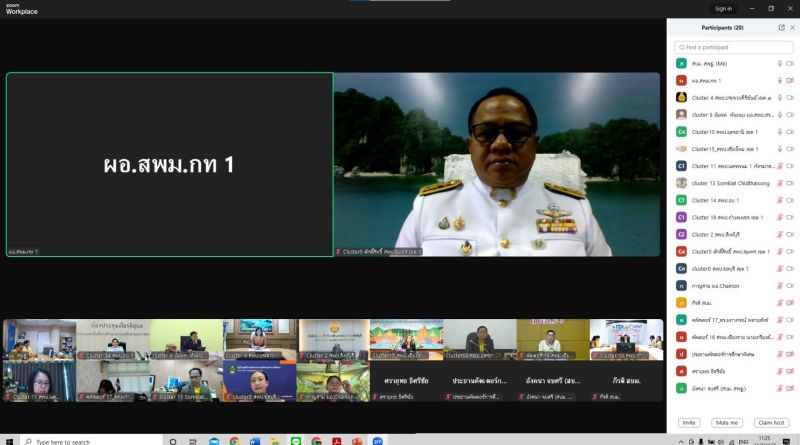Open the Cluster 4 video thumbnail
Viewport: 800px width, 445px height.
point(260,339)
